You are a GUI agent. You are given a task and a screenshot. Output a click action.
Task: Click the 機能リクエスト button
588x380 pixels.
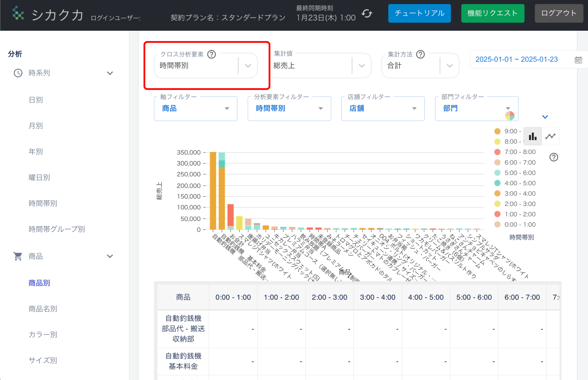point(493,13)
